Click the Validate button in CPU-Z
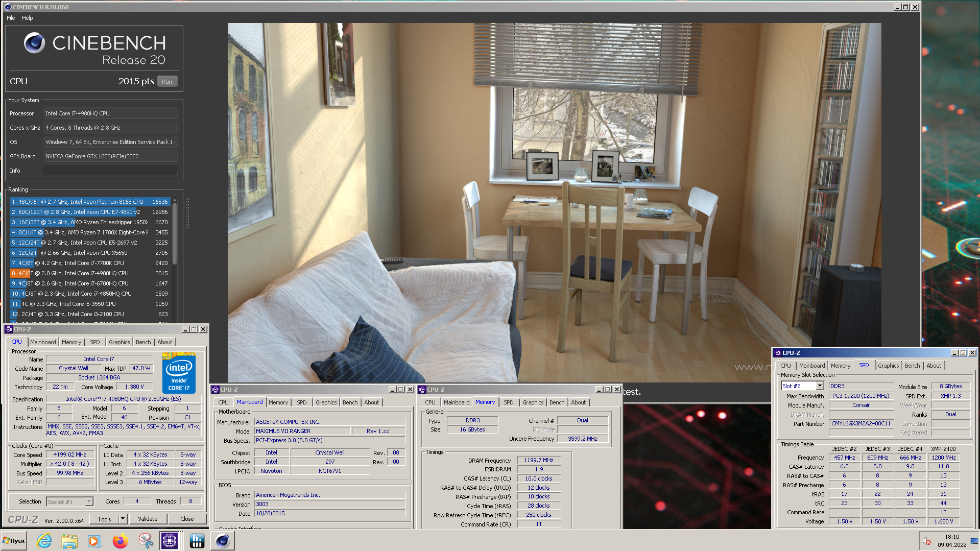Image resolution: width=980 pixels, height=551 pixels. [x=148, y=519]
